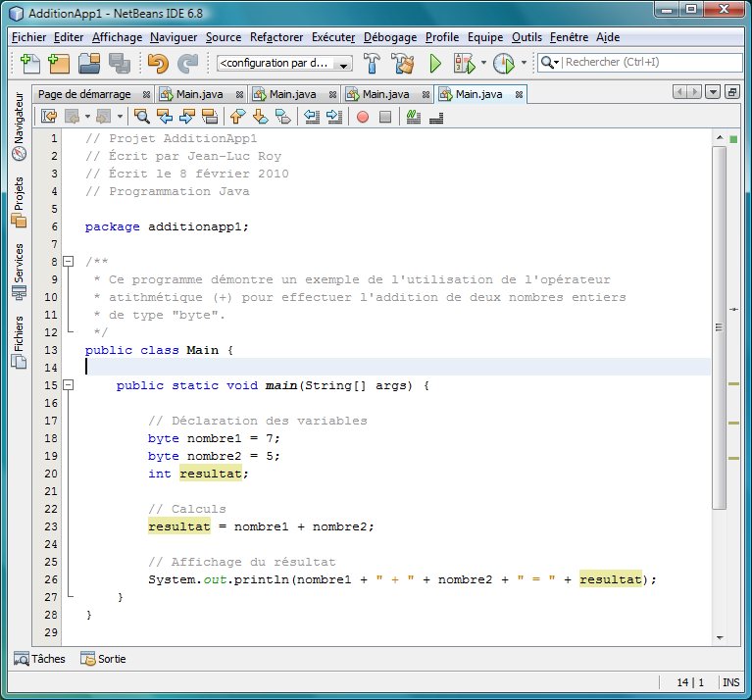Open the Source menu
The height and width of the screenshot is (700, 752).
click(x=224, y=37)
